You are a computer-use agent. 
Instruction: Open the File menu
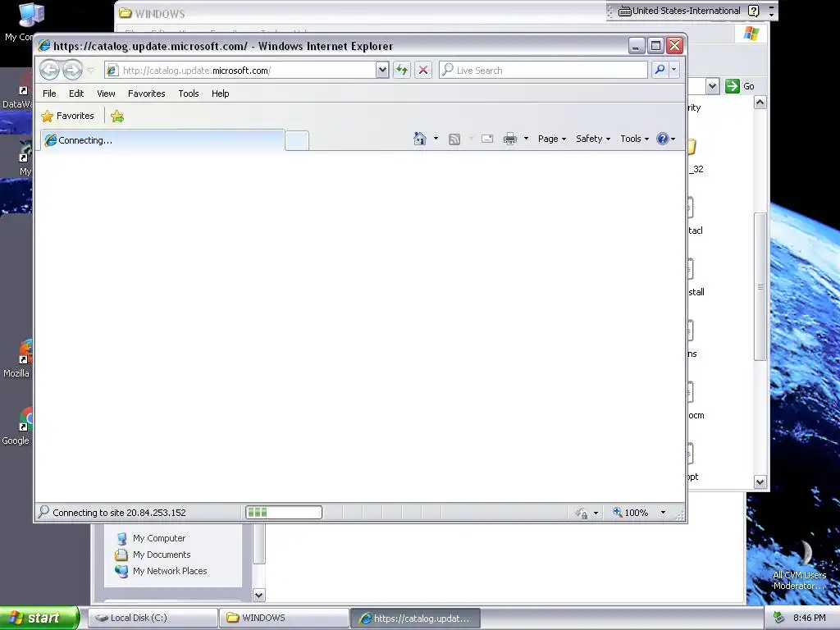click(x=49, y=94)
